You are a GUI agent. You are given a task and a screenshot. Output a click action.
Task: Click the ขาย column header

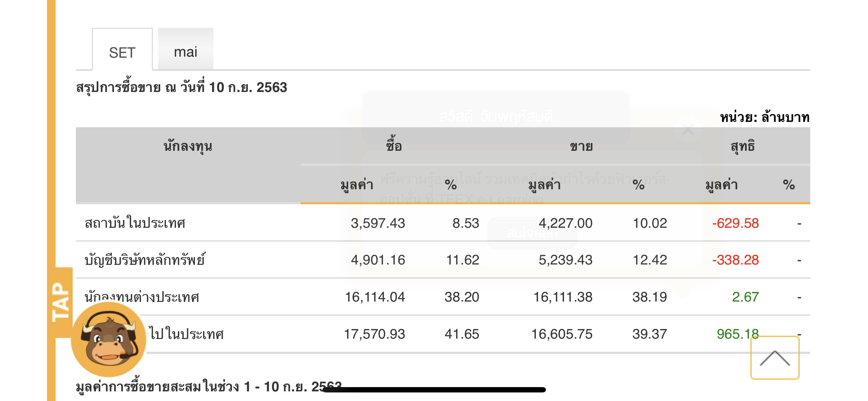[x=582, y=146]
